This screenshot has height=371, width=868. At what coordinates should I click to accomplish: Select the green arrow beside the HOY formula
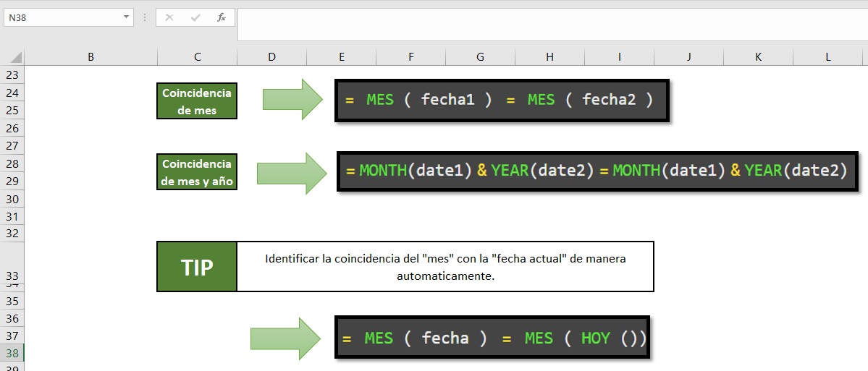285,338
